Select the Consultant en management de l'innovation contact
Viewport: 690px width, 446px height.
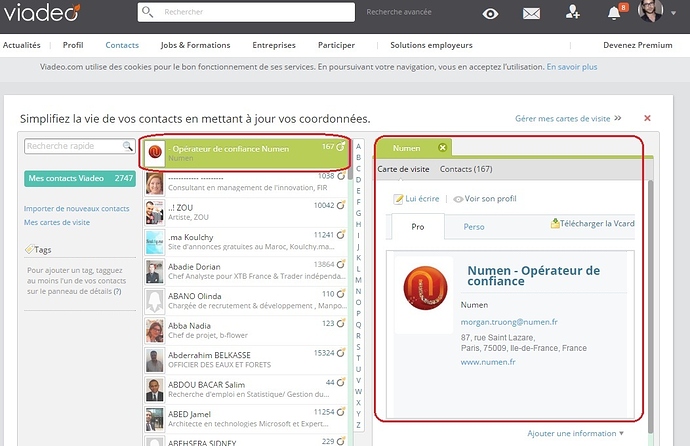(x=245, y=183)
